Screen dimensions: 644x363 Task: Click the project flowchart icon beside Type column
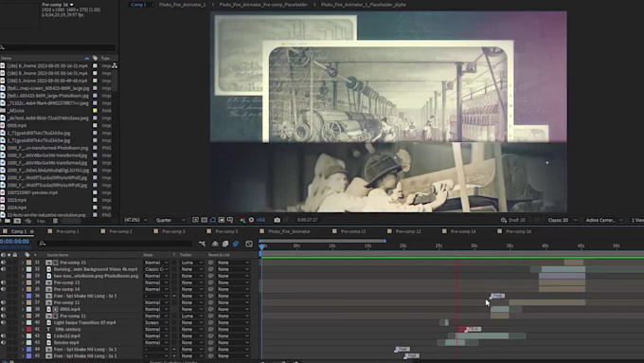point(115,65)
